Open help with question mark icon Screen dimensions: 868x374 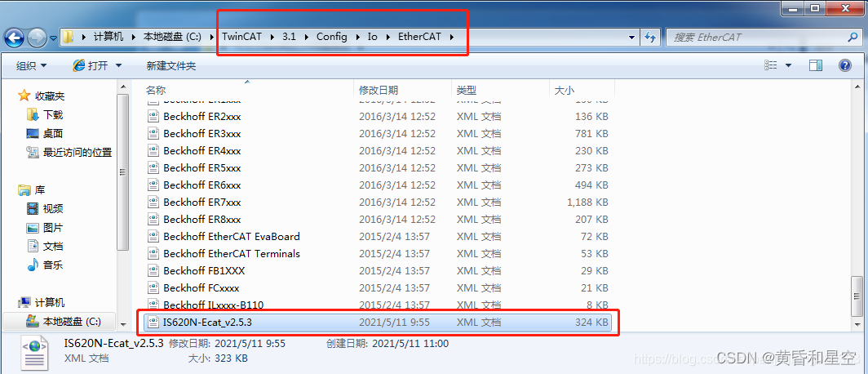tap(845, 65)
